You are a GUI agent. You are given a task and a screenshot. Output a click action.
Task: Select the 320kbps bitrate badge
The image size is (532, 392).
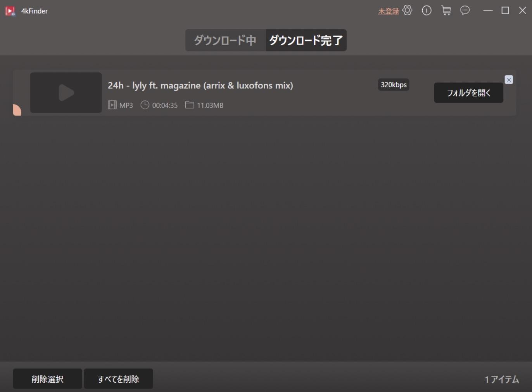pyautogui.click(x=394, y=85)
